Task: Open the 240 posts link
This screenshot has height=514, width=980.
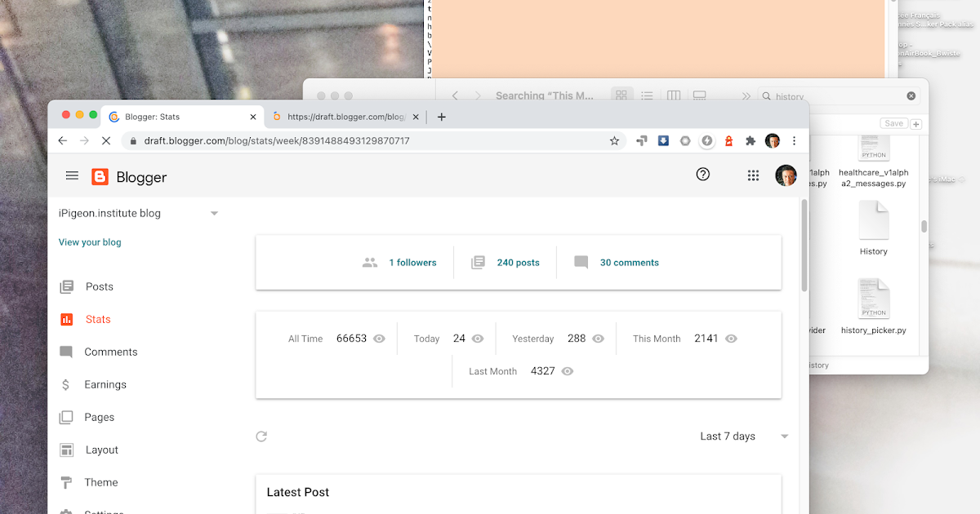Action: (518, 263)
